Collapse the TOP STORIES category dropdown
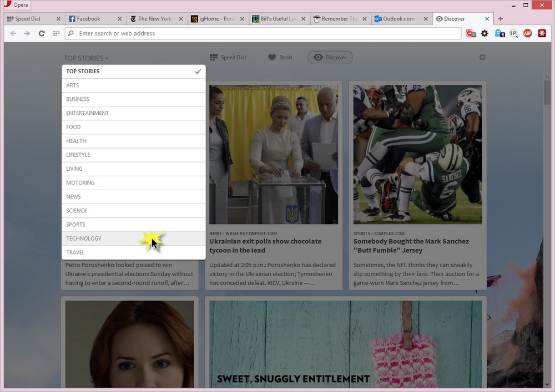555x392 pixels. pyautogui.click(x=86, y=58)
